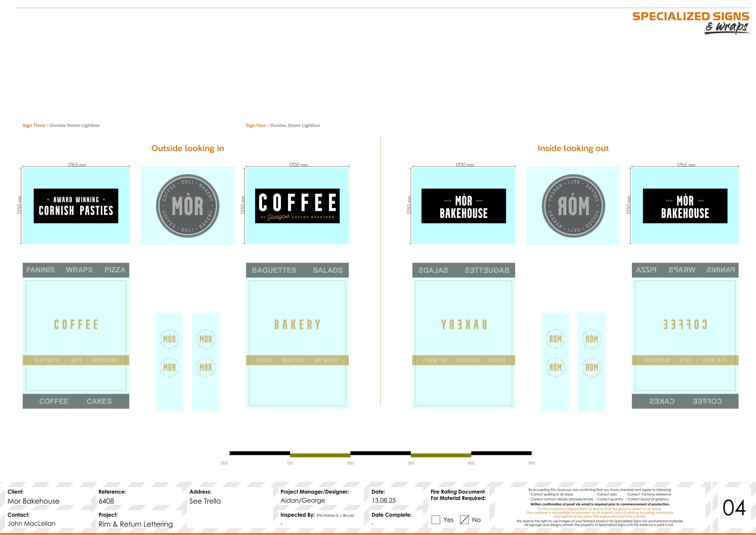
Task: Click the reference number 6408
Action: tap(106, 501)
